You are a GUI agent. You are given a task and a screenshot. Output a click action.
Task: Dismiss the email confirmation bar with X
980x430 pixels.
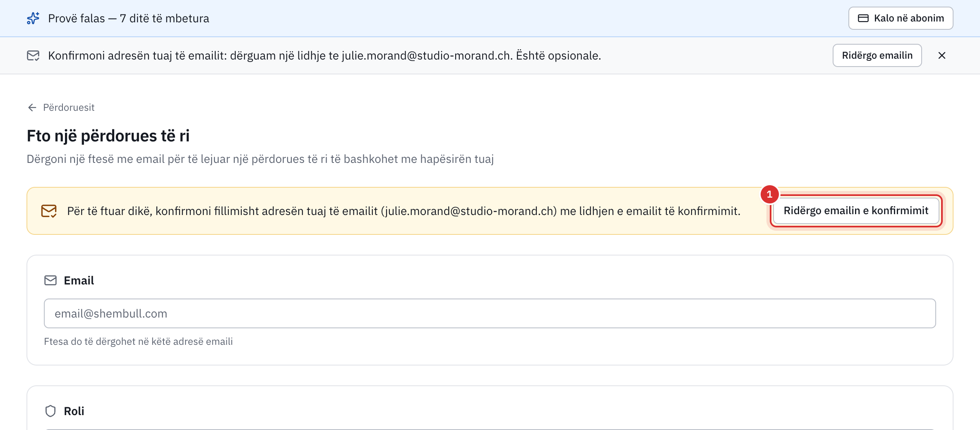[942, 55]
